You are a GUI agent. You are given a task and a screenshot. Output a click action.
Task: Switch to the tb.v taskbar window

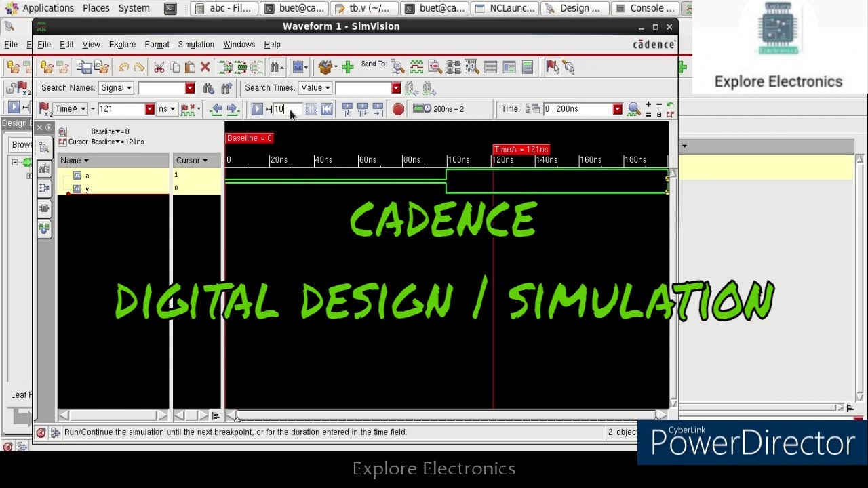click(366, 8)
